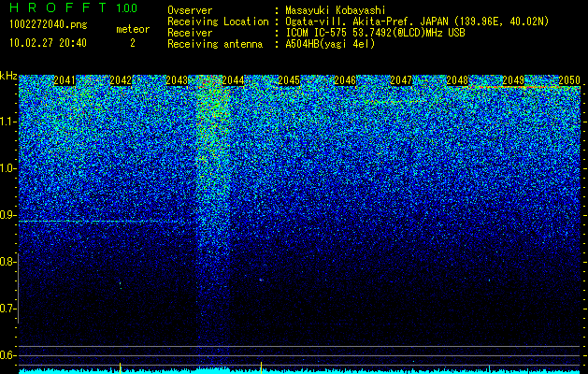
Task: Click the meteor count value 2
Action: 133,43
